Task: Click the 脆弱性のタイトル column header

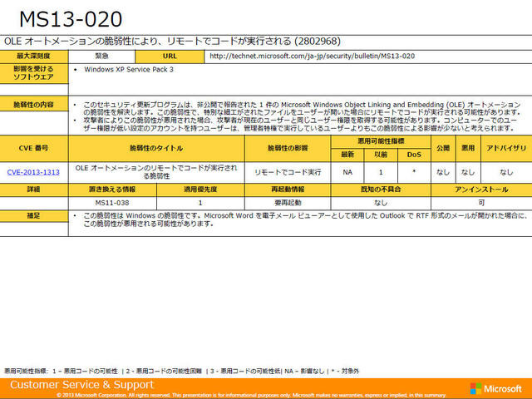Action: [x=156, y=148]
